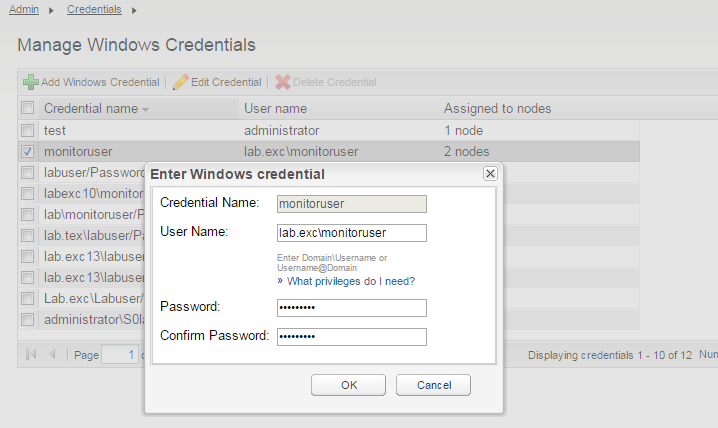The height and width of the screenshot is (428, 718).
Task: Click 'Displaying credentials 1 - 10 of 12' text
Action: coord(610,355)
